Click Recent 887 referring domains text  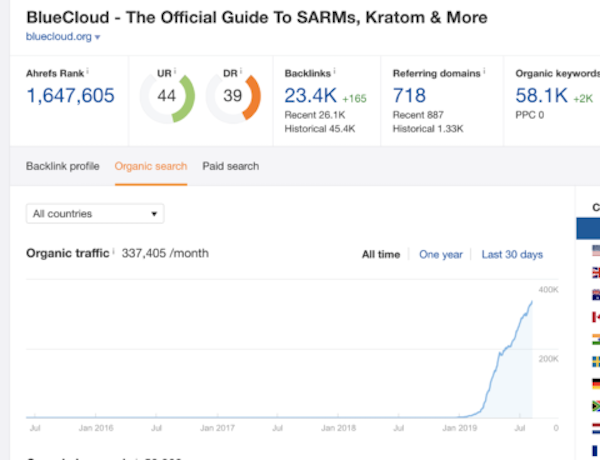coord(418,115)
